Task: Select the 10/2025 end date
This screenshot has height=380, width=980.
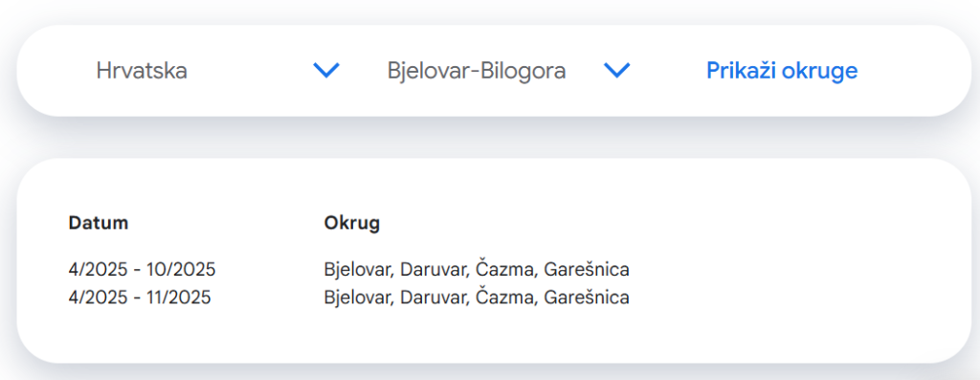Action: click(x=181, y=270)
